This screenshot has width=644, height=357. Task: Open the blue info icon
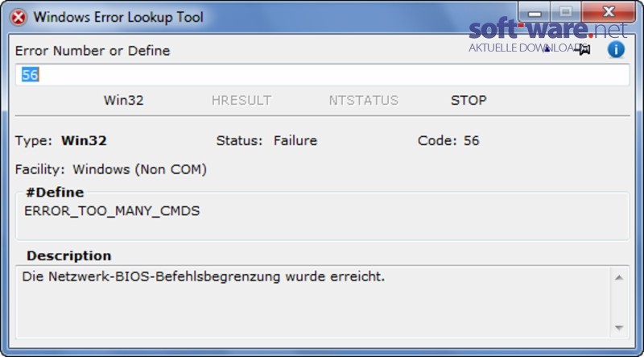coord(616,50)
